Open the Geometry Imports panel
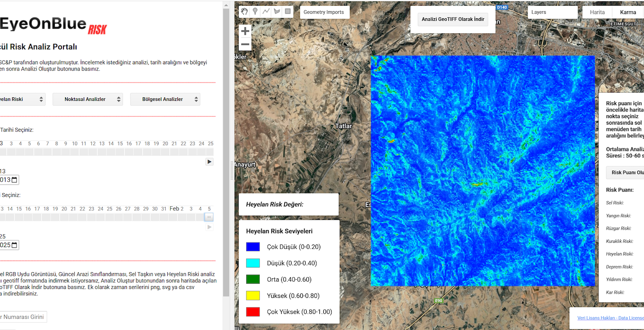 click(324, 12)
